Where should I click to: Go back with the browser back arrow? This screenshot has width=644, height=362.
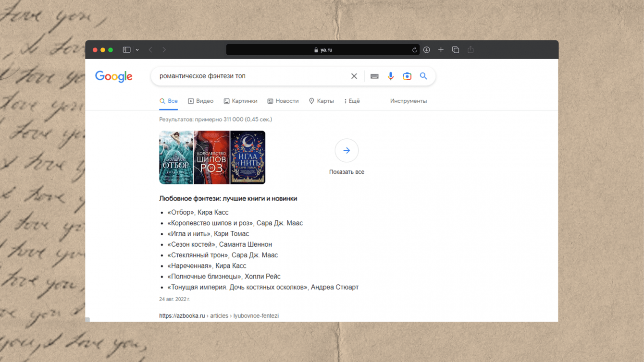coord(150,50)
